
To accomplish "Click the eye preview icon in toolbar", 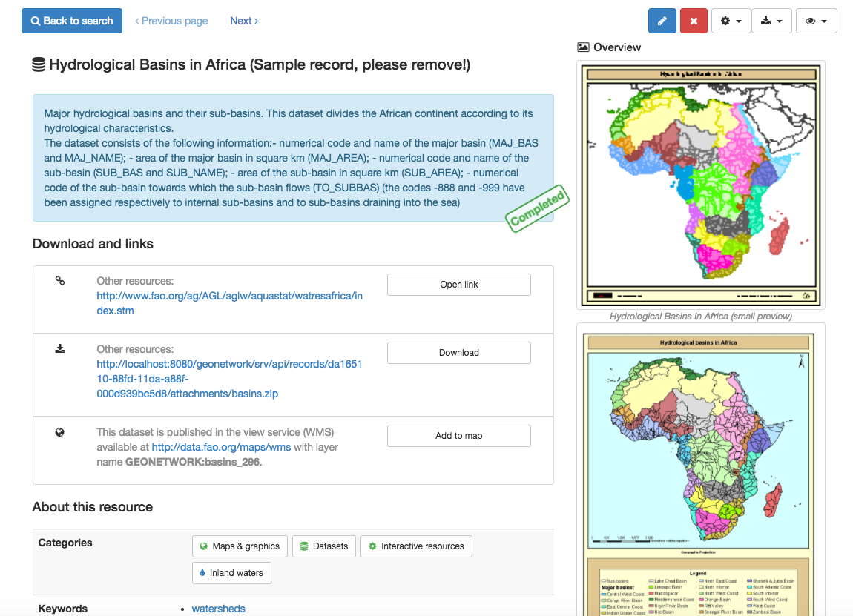I will click(x=811, y=21).
